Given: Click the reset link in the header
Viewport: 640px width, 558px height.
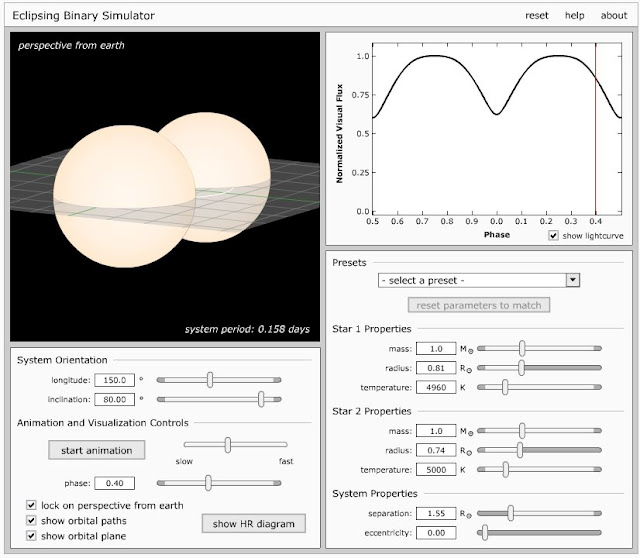Looking at the screenshot, I should coord(536,16).
